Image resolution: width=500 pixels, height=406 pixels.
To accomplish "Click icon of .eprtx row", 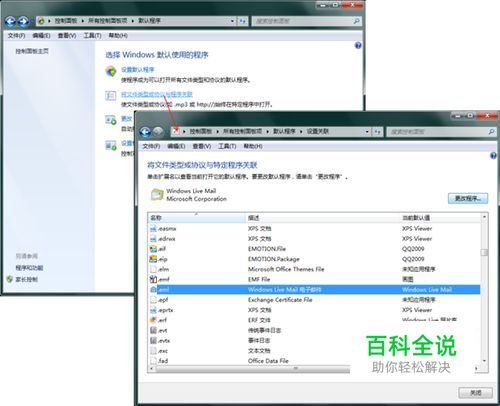I will (x=153, y=310).
